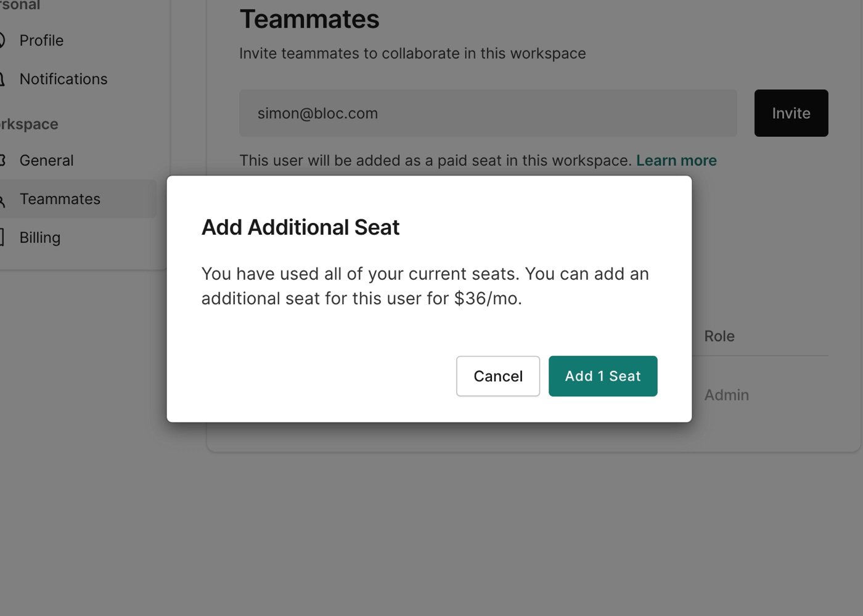The image size is (863, 616).
Task: Select Teammates in the sidebar
Action: click(x=60, y=200)
